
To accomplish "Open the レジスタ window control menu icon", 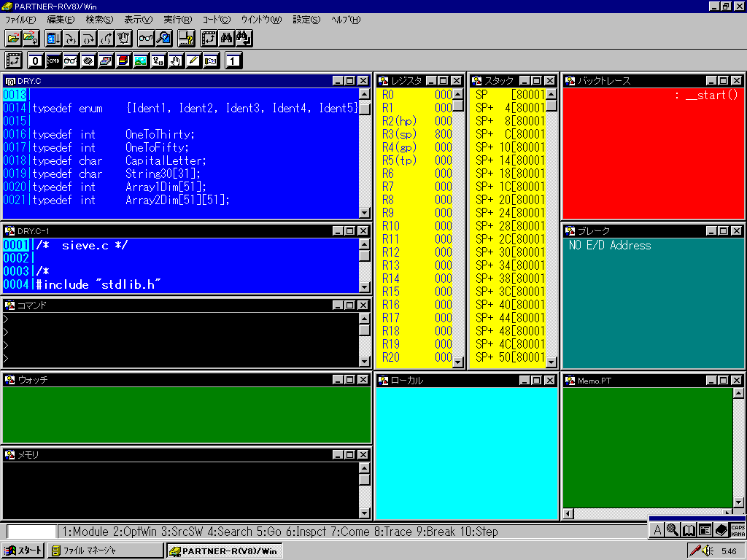I will tap(383, 81).
